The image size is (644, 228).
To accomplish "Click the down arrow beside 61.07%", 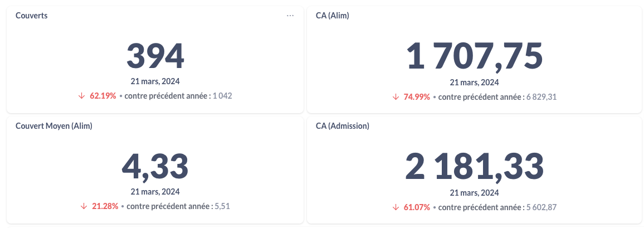I will pyautogui.click(x=396, y=207).
